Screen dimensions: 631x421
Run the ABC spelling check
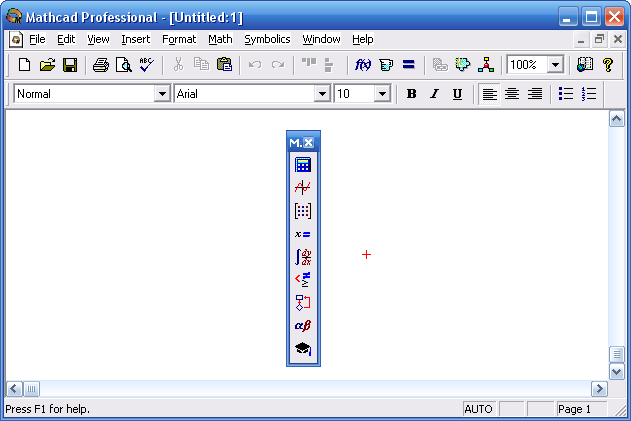pos(146,64)
